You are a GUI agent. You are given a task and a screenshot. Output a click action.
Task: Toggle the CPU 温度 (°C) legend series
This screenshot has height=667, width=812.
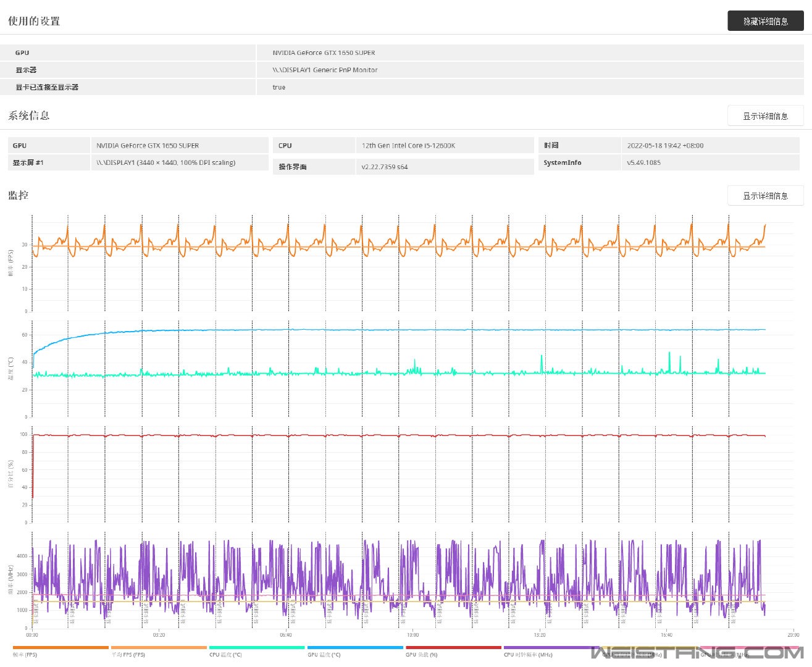[x=225, y=655]
